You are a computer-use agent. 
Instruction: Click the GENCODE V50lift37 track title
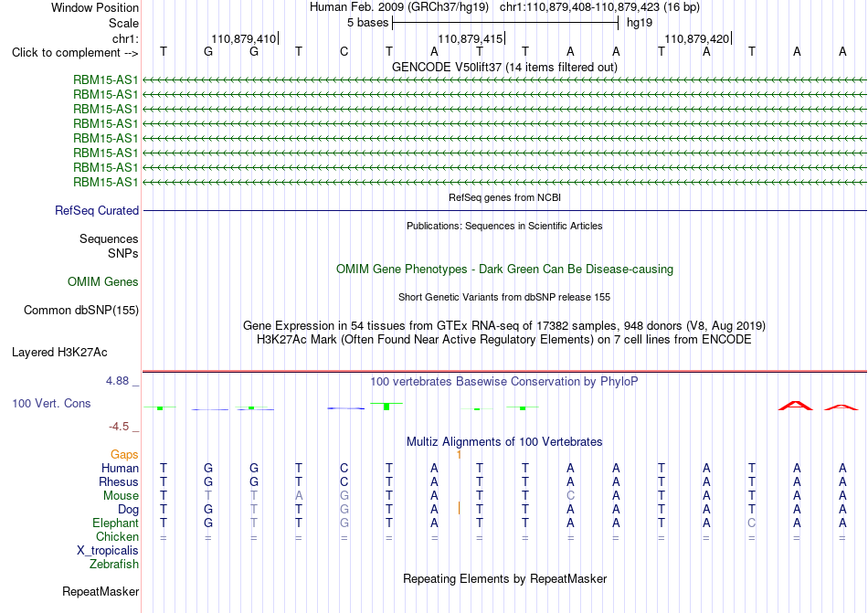504,68
